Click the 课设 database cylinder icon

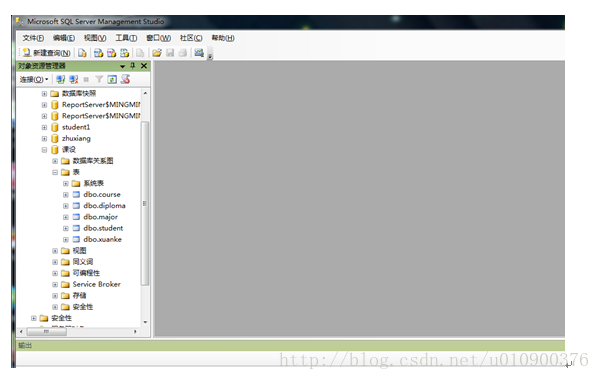pyautogui.click(x=55, y=150)
